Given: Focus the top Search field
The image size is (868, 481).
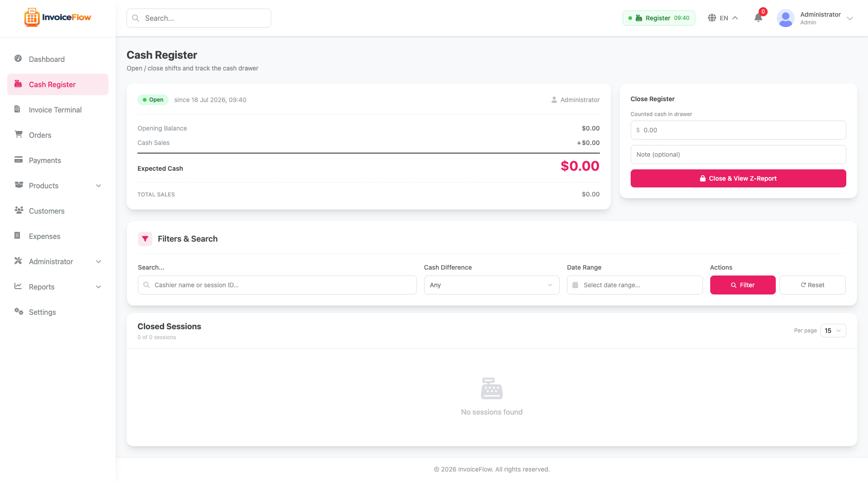Looking at the screenshot, I should coord(199,18).
